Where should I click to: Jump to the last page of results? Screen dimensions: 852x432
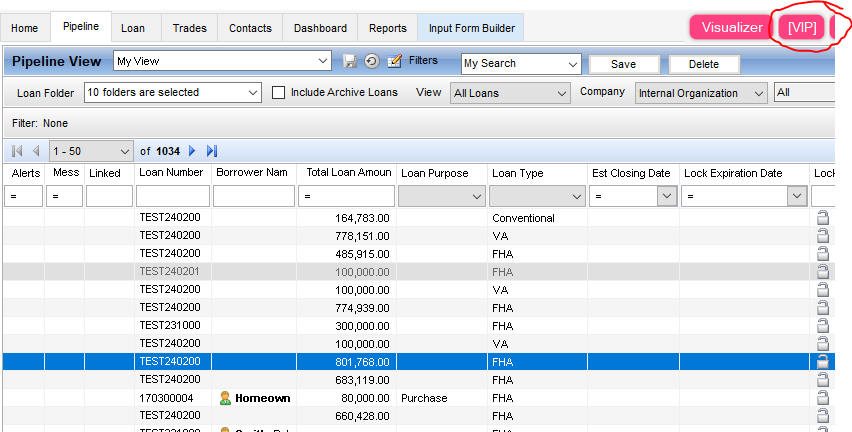211,151
